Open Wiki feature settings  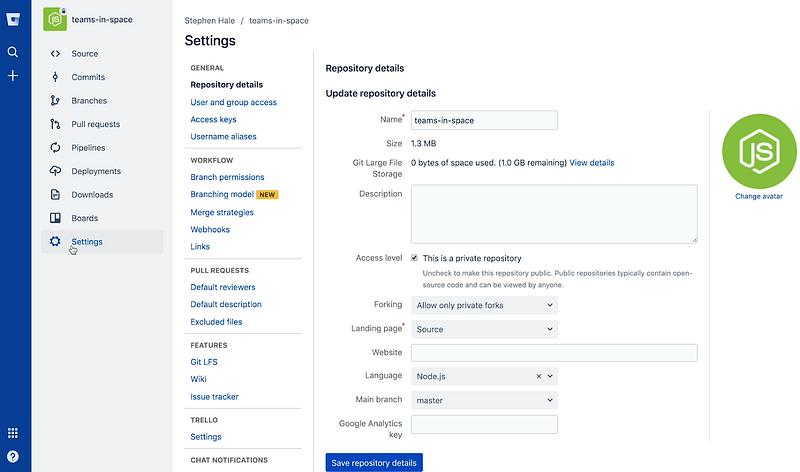point(198,379)
